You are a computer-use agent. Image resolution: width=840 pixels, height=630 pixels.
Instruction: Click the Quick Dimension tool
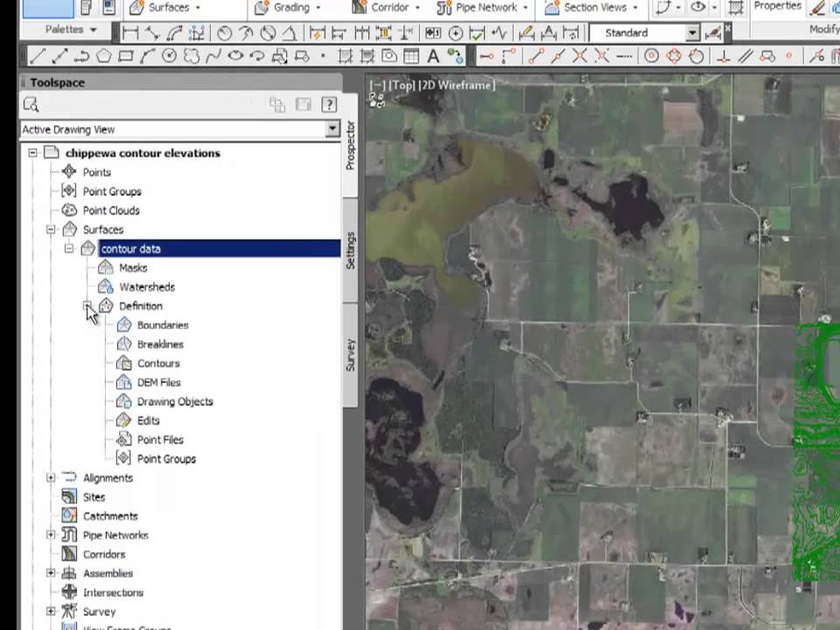pos(317,33)
